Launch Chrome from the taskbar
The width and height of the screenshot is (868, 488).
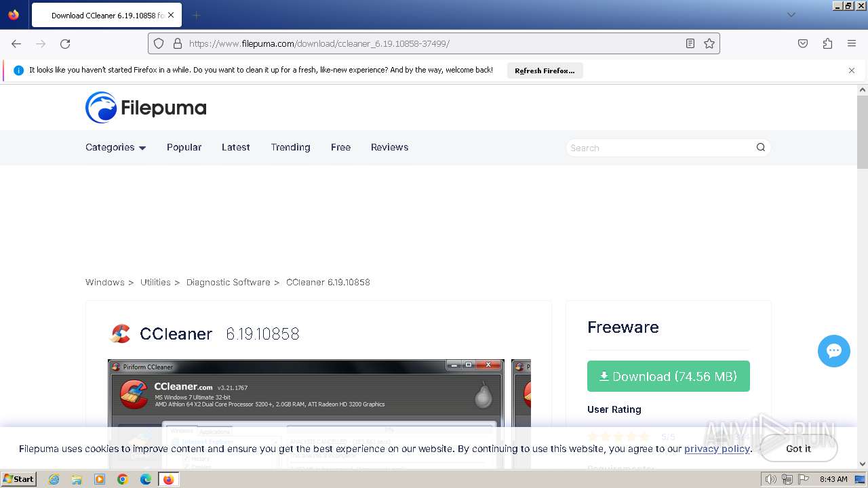point(123,479)
